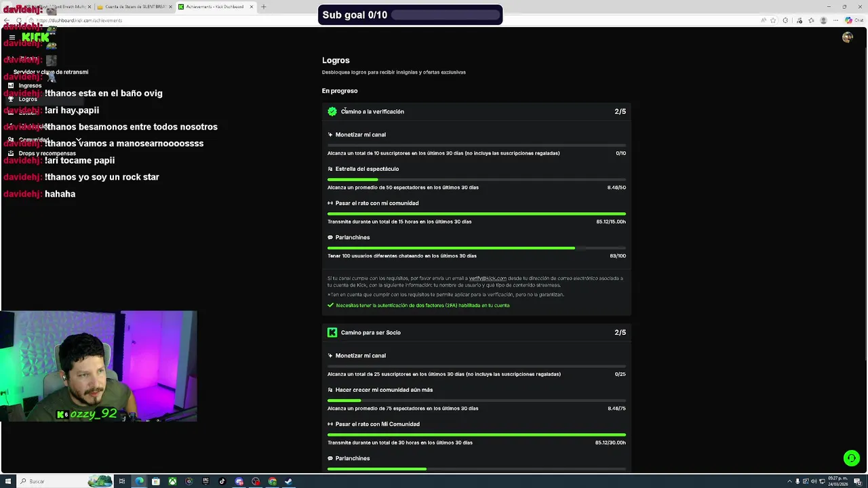Screen dimensions: 868x488
Task: Add page to favorites star icon
Action: (x=772, y=20)
